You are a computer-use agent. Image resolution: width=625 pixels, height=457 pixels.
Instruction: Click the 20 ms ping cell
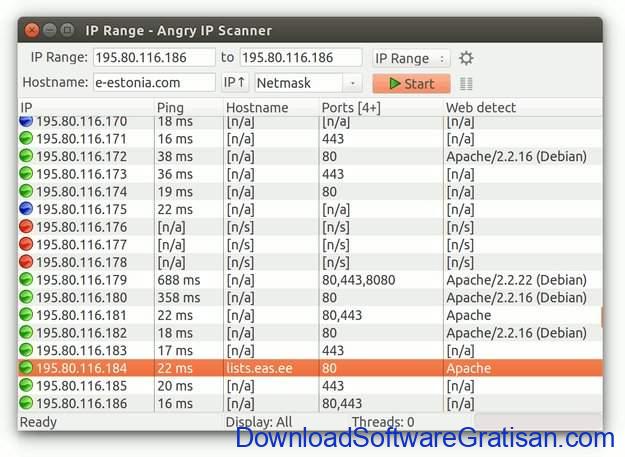(175, 386)
